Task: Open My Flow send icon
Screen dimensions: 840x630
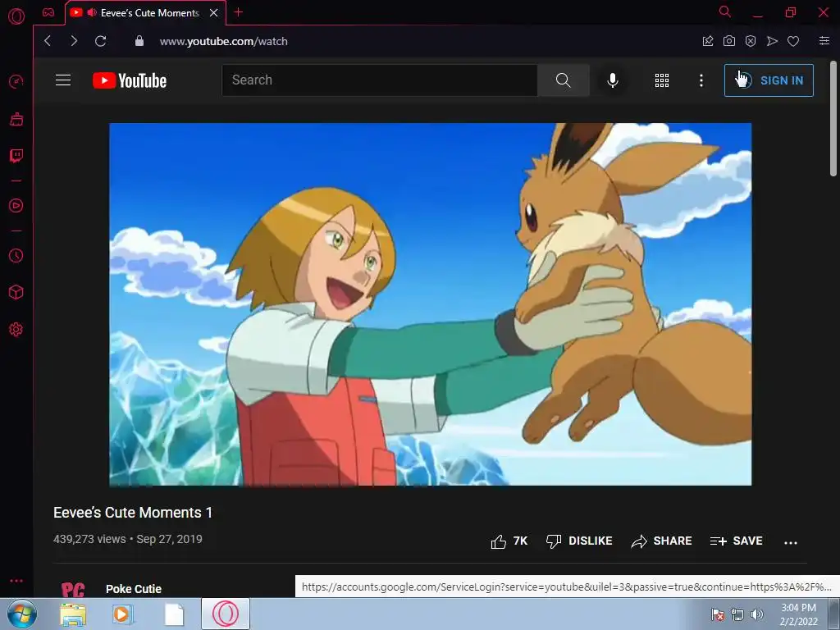Action: (772, 41)
